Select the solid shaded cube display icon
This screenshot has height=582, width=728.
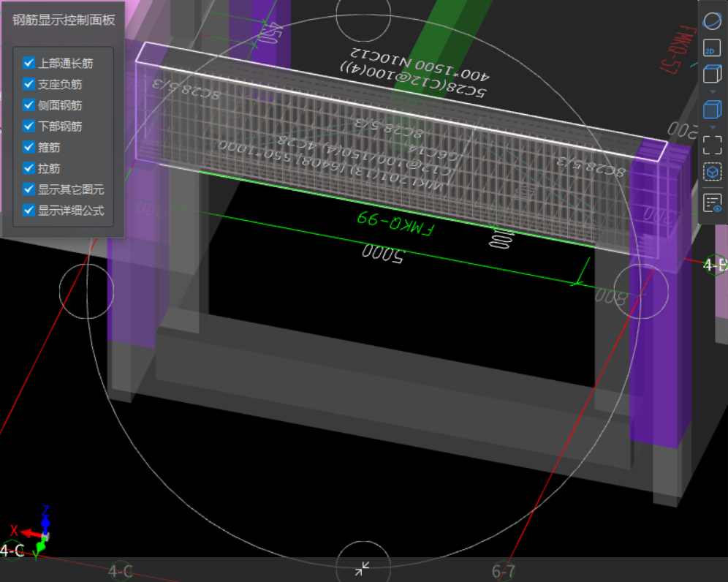pos(712,110)
